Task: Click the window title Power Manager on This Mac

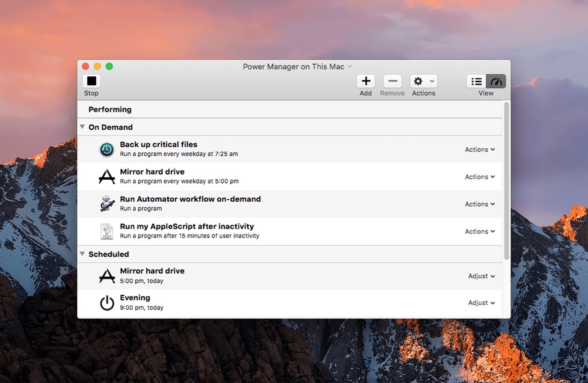Action: pos(293,67)
